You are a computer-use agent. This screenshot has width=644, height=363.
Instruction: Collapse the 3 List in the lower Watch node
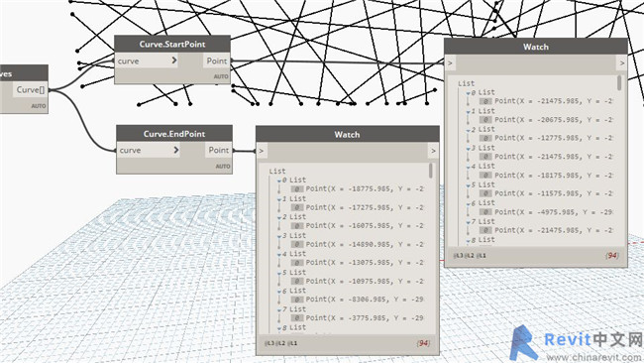tap(279, 236)
